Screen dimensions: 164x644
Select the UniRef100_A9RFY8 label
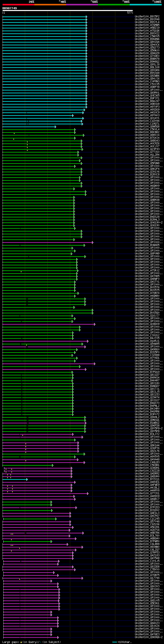tap(147, 87)
